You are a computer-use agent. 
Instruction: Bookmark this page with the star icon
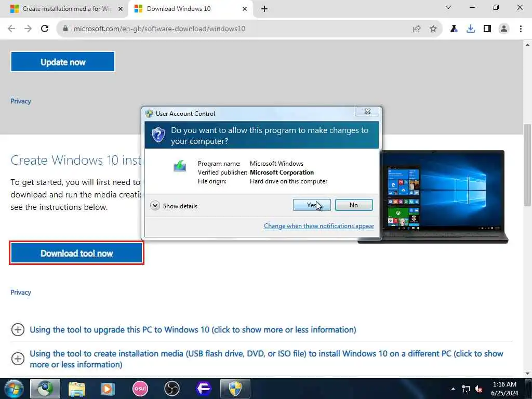(x=433, y=29)
